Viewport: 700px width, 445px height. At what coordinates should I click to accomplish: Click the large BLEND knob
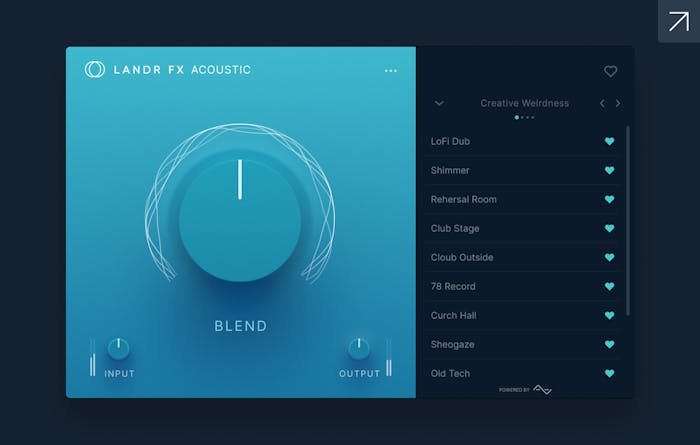pos(240,220)
